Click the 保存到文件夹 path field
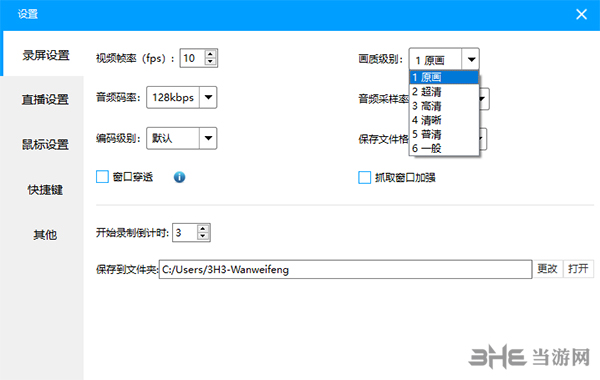The height and width of the screenshot is (380, 600). (345, 269)
